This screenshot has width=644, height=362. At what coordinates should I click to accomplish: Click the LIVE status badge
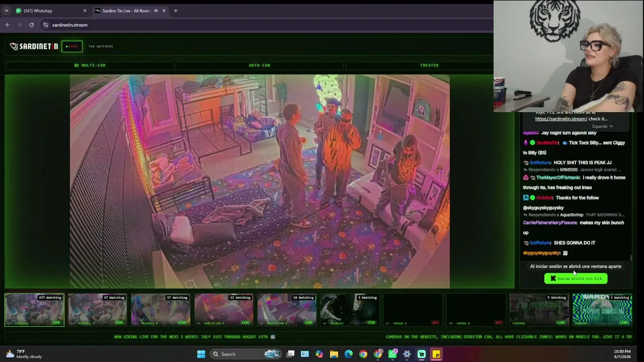pyautogui.click(x=72, y=46)
